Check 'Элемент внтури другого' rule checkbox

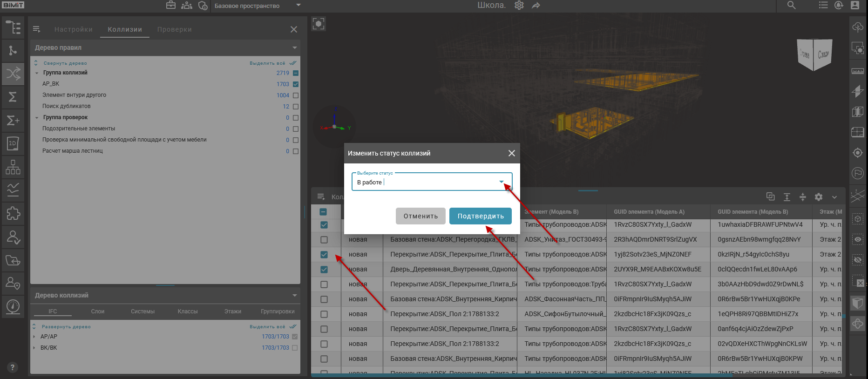click(x=296, y=95)
